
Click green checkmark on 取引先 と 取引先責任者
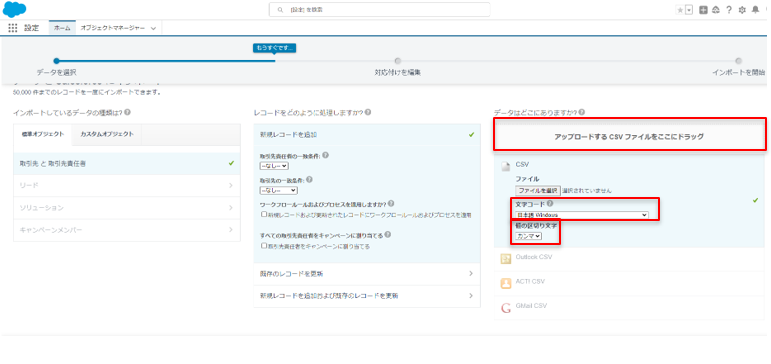(x=232, y=163)
